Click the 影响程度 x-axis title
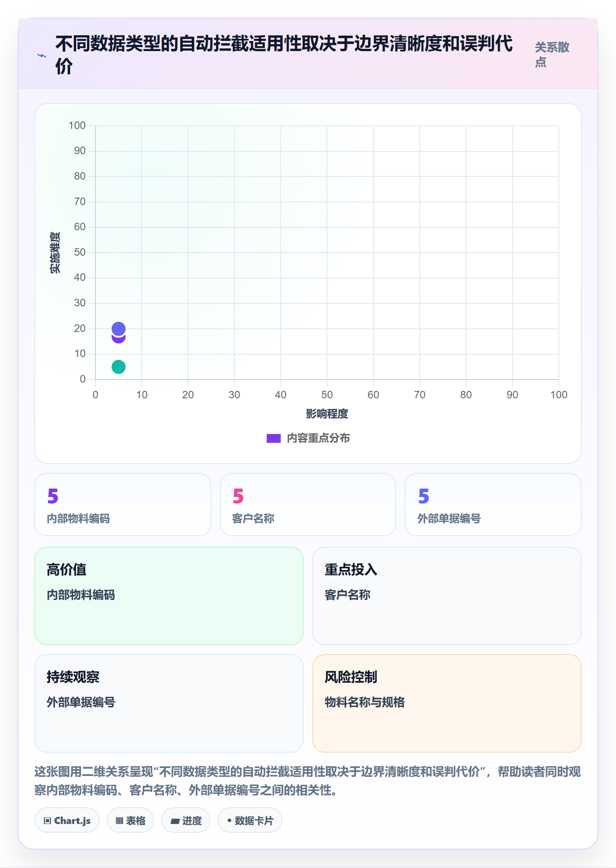The image size is (616, 868). [x=327, y=414]
